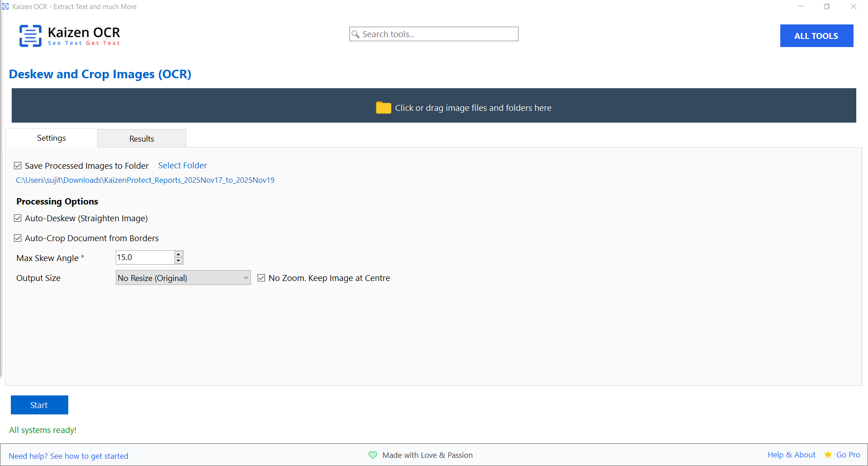The height and width of the screenshot is (466, 868).
Task: Toggle Auto-Deskew (Straighten Image) checkbox
Action: point(18,218)
